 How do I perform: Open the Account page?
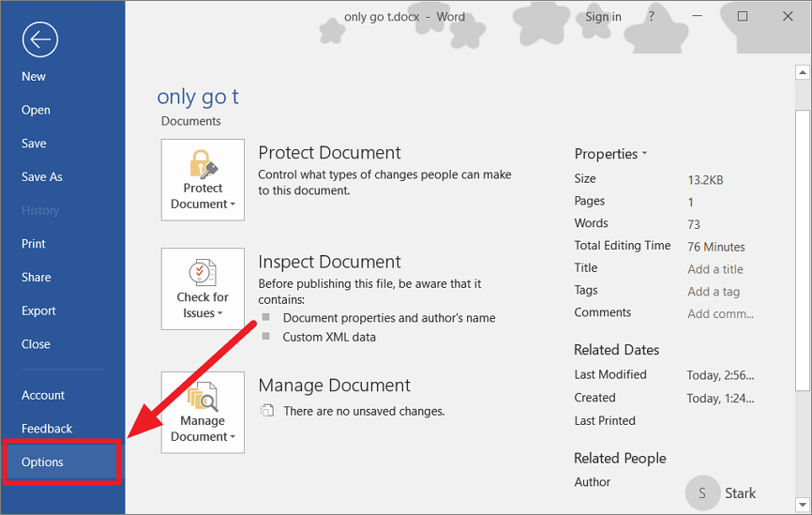(43, 395)
